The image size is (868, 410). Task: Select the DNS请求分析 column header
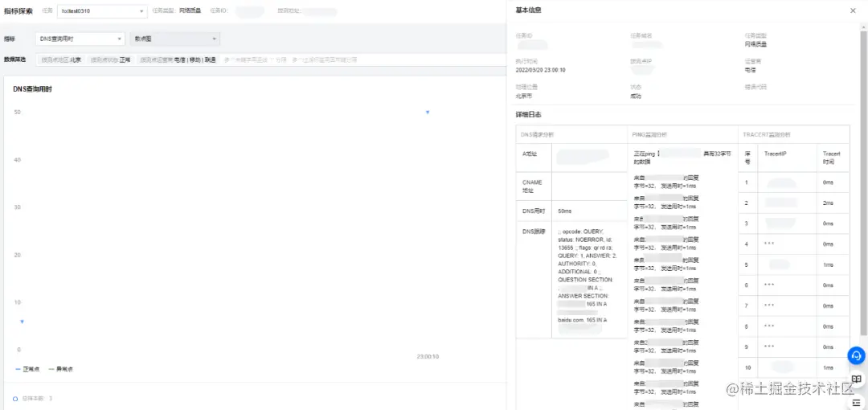coord(537,134)
